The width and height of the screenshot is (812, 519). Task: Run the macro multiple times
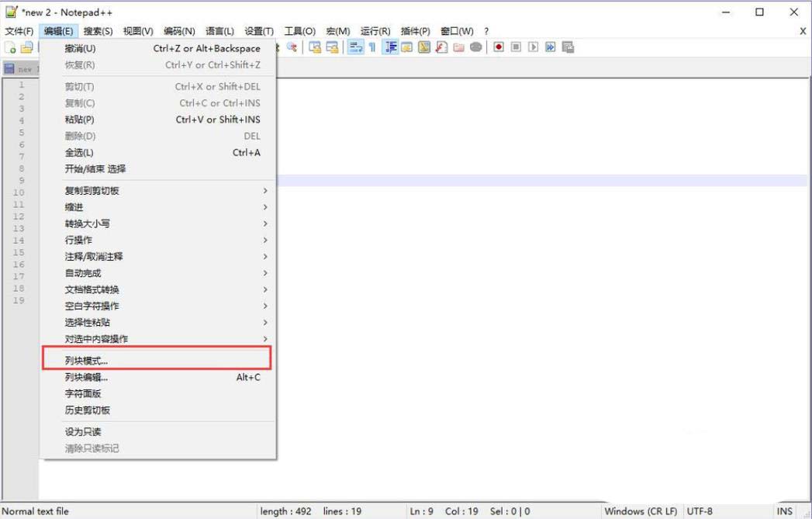pyautogui.click(x=549, y=47)
